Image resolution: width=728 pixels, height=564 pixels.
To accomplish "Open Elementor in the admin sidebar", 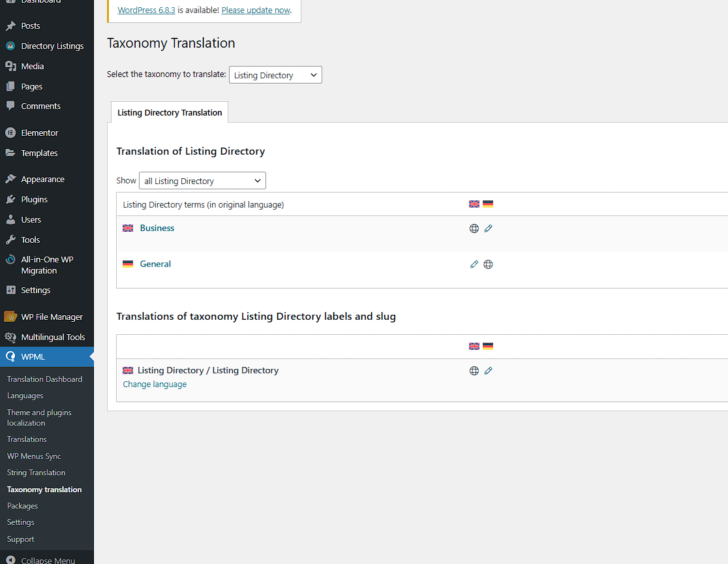I will pyautogui.click(x=40, y=133).
